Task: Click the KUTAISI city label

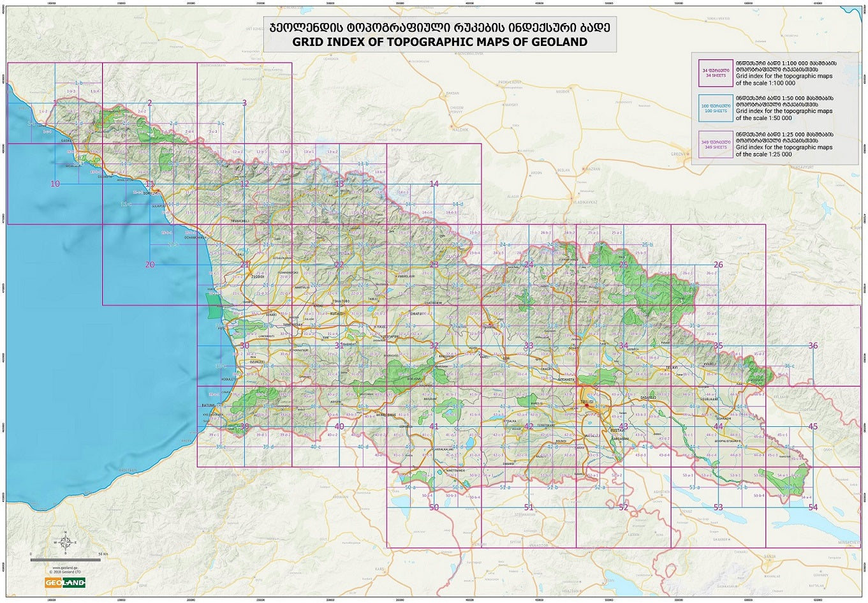Action: [336, 314]
